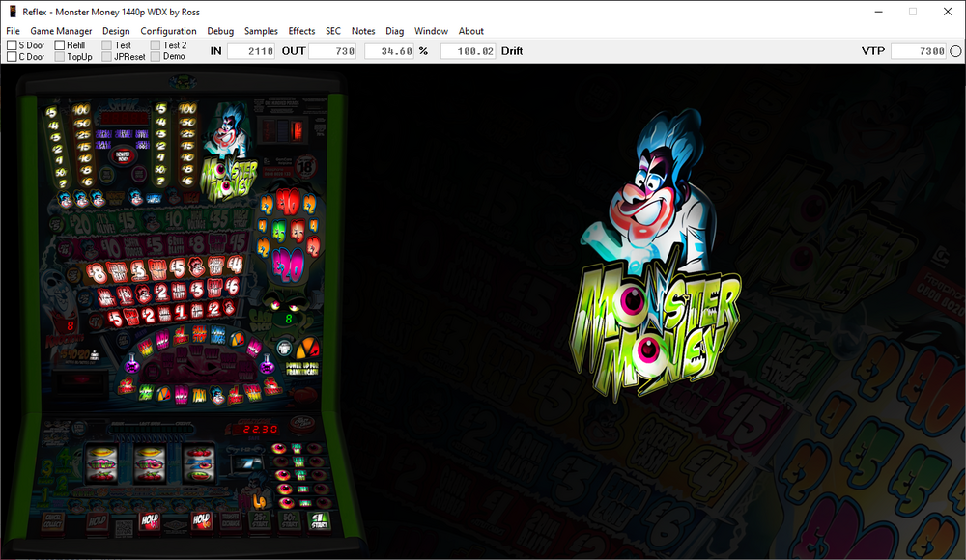Open the Configuration menu
Viewport: 966px width, 560px height.
point(168,31)
